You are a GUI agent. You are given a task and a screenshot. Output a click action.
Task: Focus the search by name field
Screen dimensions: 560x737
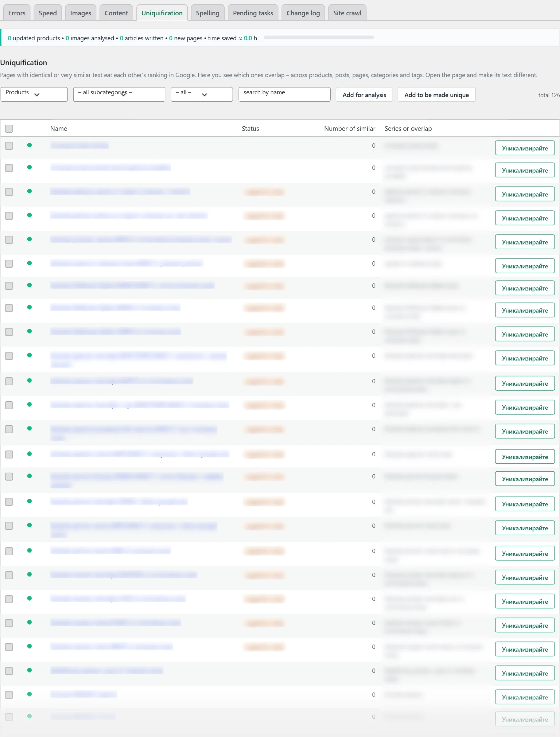tap(284, 94)
